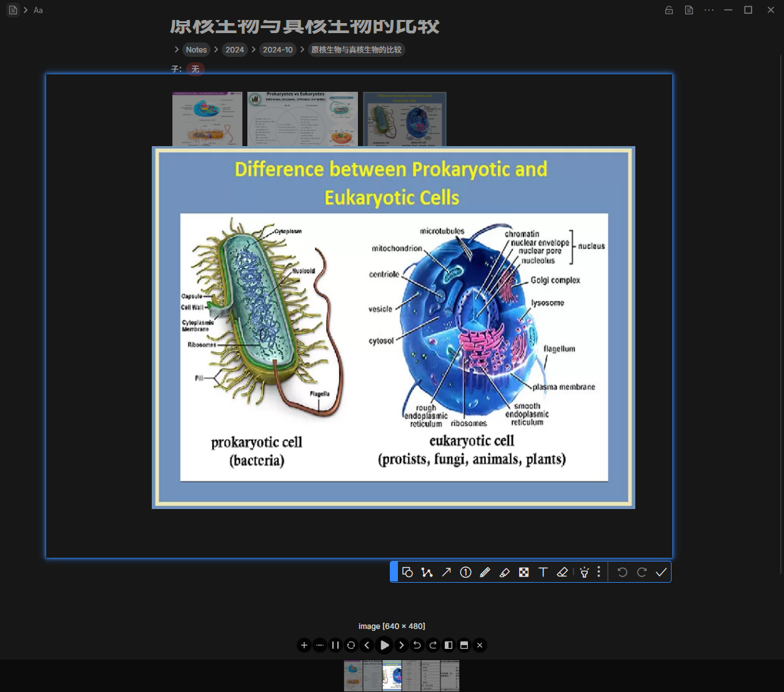Select the shapes drawing tool

407,572
